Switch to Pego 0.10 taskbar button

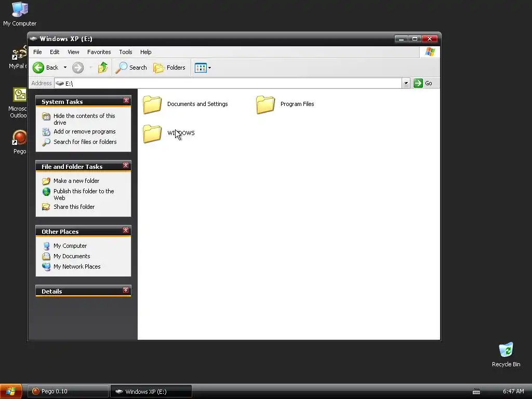coord(68,391)
